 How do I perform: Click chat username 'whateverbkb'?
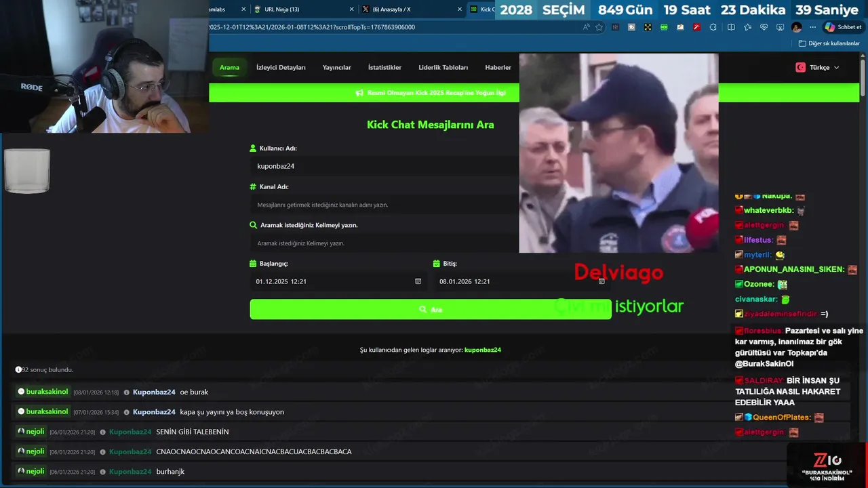768,211
